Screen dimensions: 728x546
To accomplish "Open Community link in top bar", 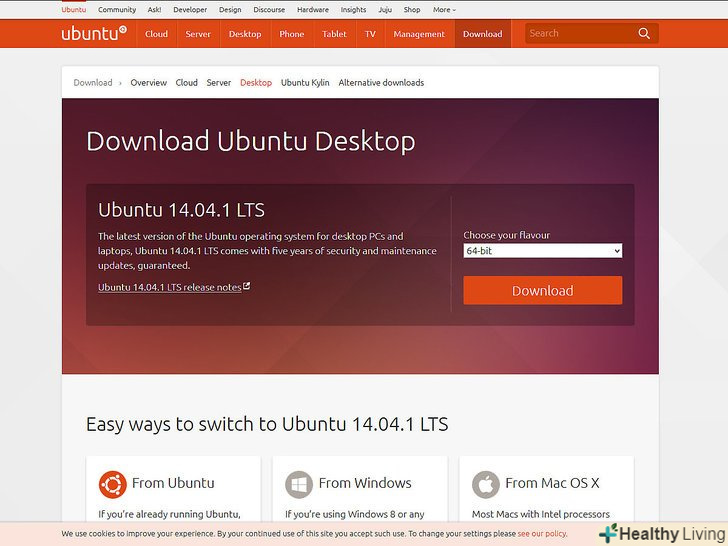I will tap(117, 9).
